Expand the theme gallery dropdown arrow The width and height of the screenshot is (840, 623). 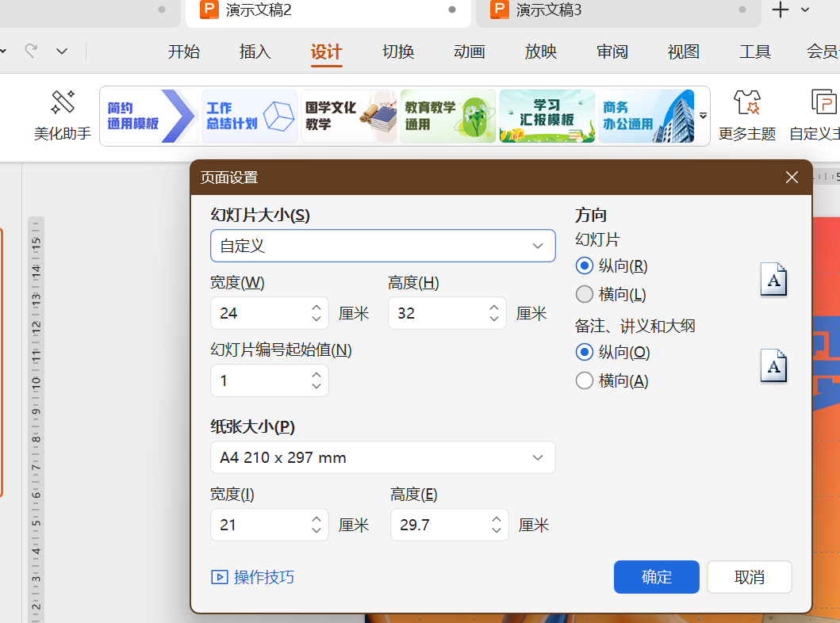[x=703, y=116]
